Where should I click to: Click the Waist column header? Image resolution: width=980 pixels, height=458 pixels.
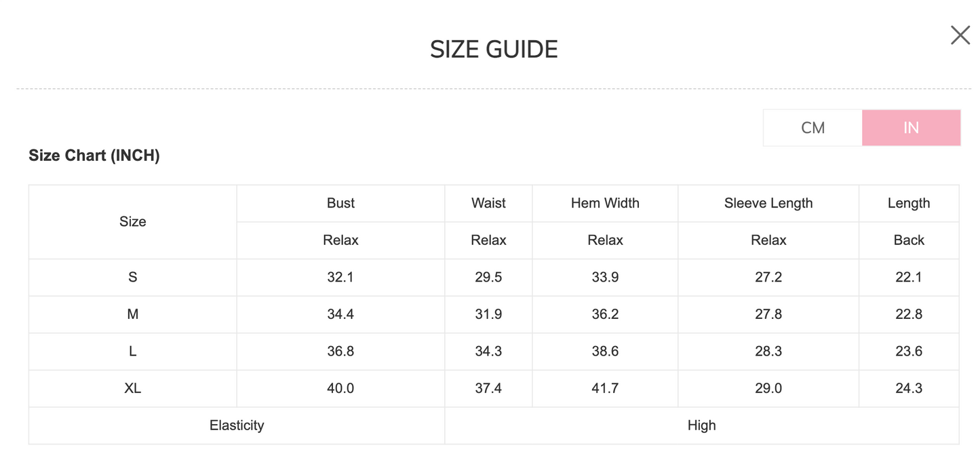click(x=488, y=203)
